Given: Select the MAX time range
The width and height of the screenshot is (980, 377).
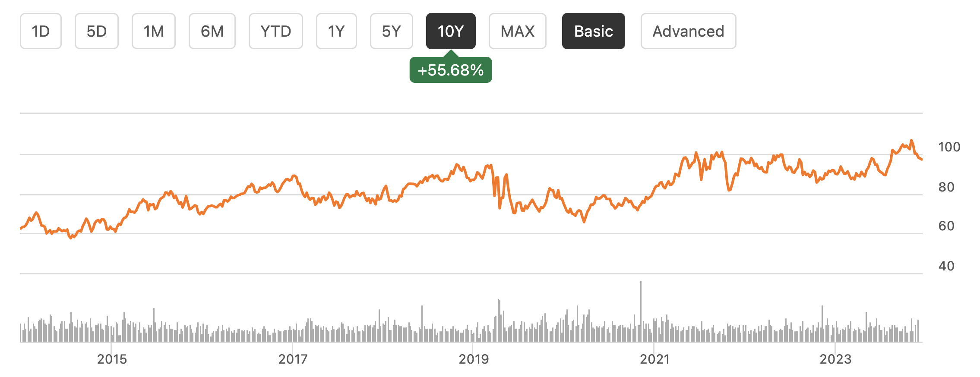Looking at the screenshot, I should pos(517,31).
